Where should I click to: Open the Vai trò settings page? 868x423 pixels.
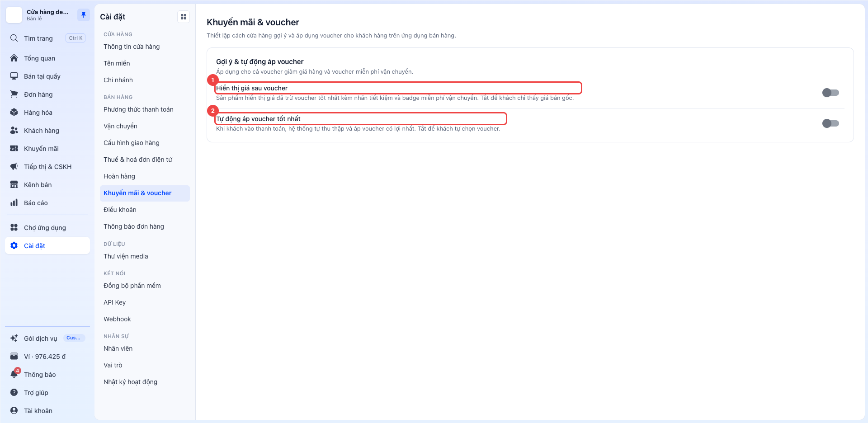pyautogui.click(x=145, y=365)
